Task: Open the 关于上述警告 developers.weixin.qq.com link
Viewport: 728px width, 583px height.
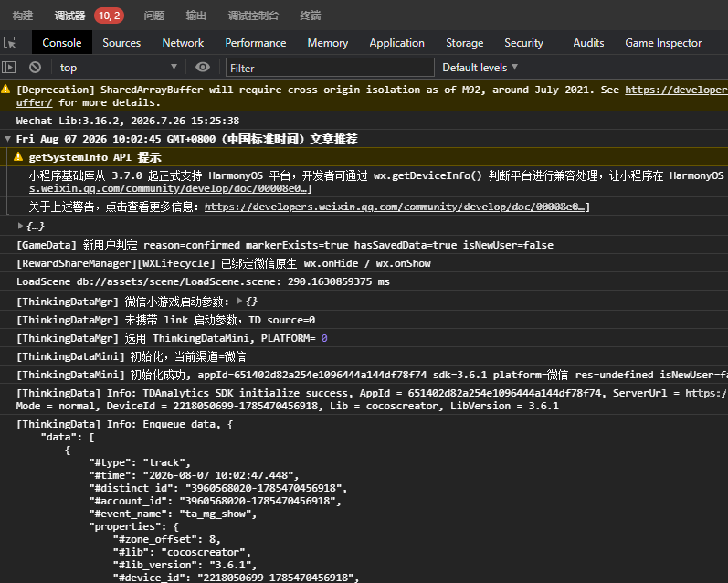Action: tap(395, 207)
